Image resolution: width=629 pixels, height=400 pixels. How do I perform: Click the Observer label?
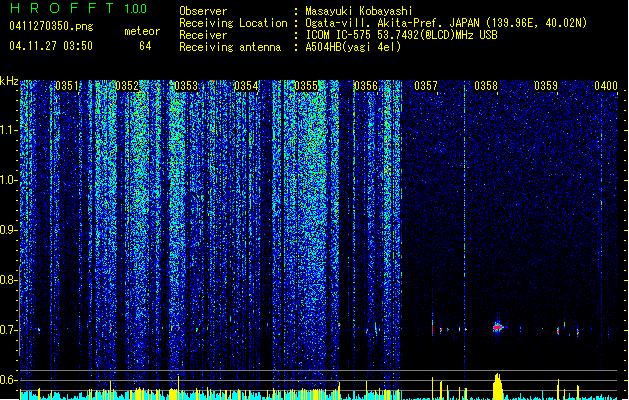pyautogui.click(x=203, y=11)
